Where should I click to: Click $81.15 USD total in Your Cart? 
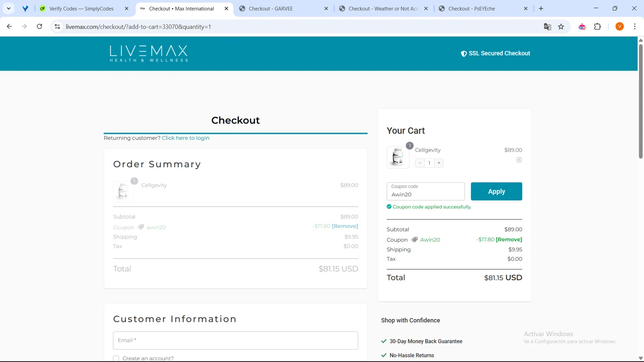coord(503,278)
